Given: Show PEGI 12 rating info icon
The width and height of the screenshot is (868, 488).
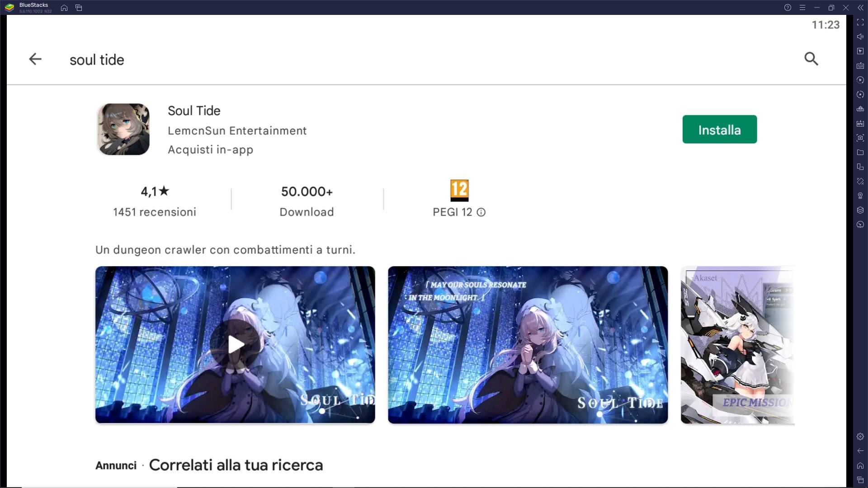Looking at the screenshot, I should pos(481,212).
